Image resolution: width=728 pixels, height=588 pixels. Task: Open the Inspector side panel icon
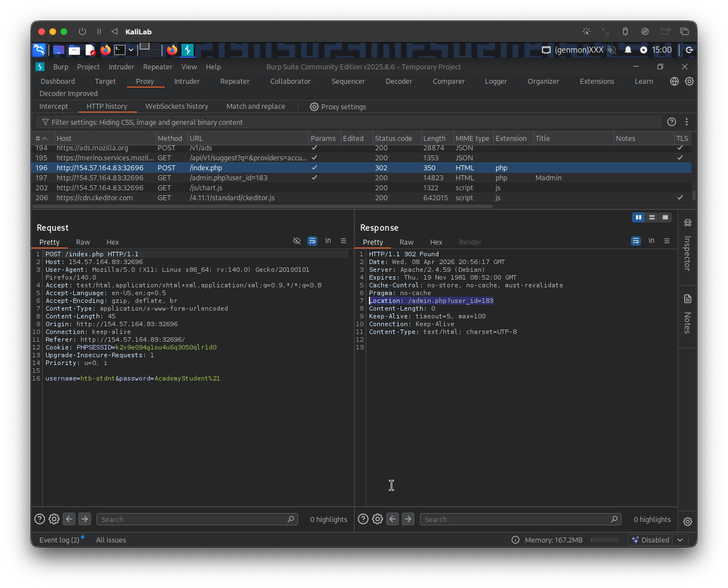click(687, 223)
